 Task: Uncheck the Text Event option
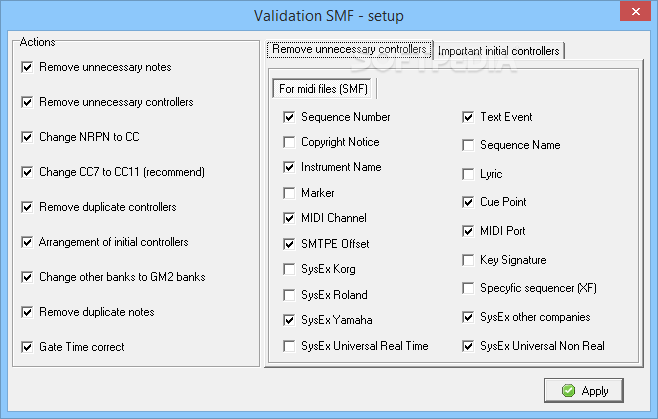pyautogui.click(x=468, y=117)
